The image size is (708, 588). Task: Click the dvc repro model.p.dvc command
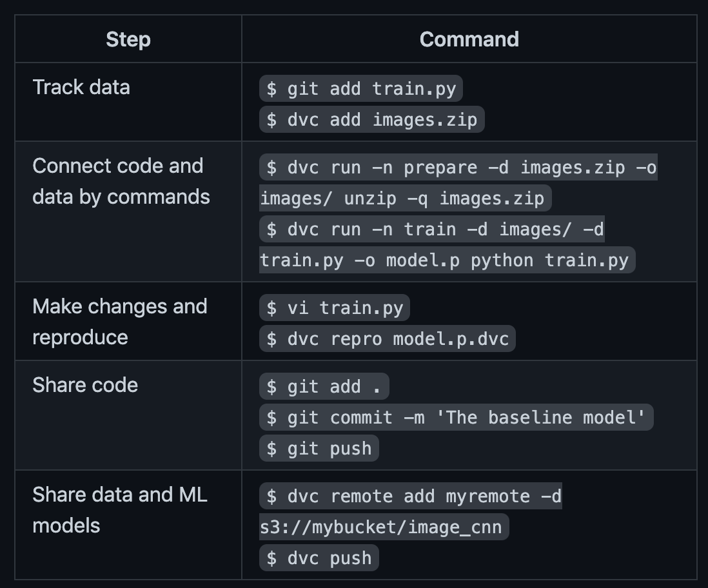(388, 338)
